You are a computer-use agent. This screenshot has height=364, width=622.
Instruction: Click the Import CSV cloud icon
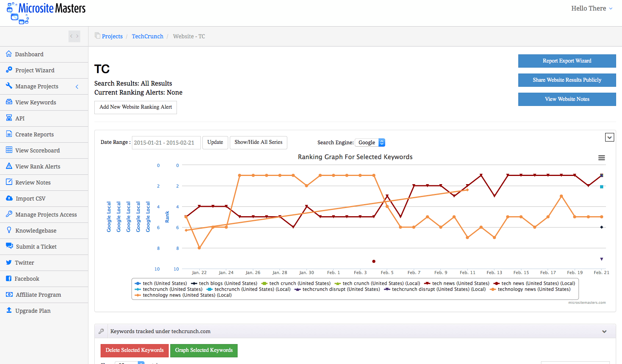(9, 198)
